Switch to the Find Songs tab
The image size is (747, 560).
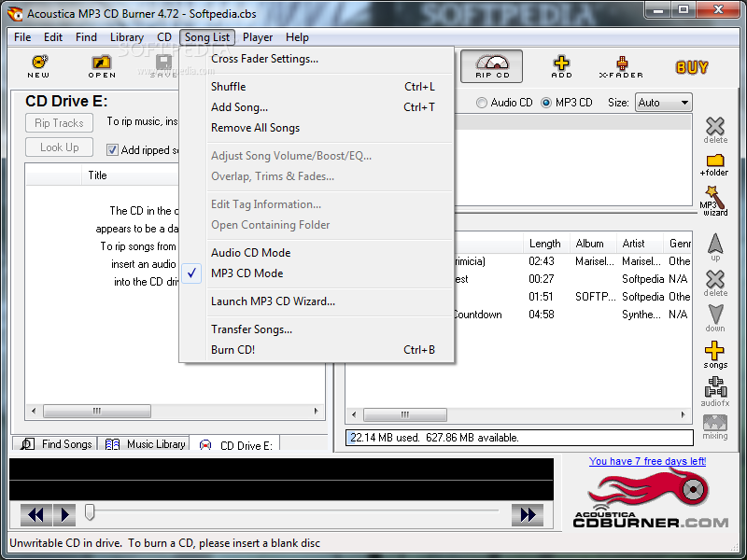pos(55,444)
